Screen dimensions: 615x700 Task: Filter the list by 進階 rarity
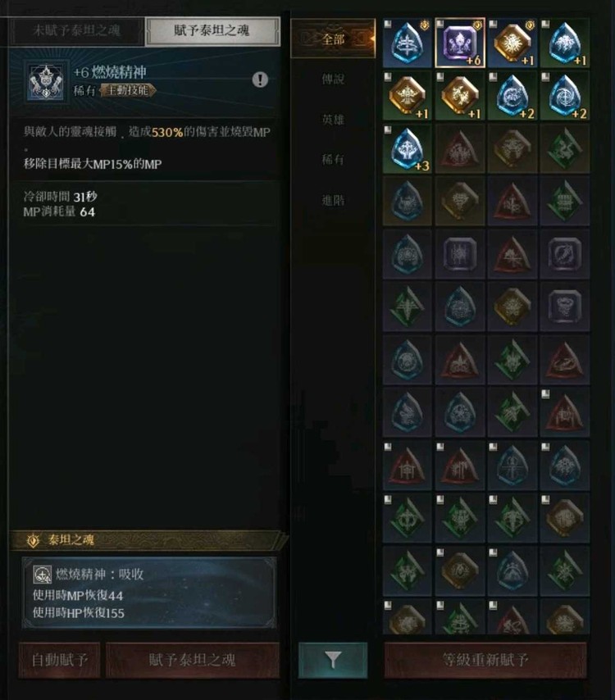point(333,200)
